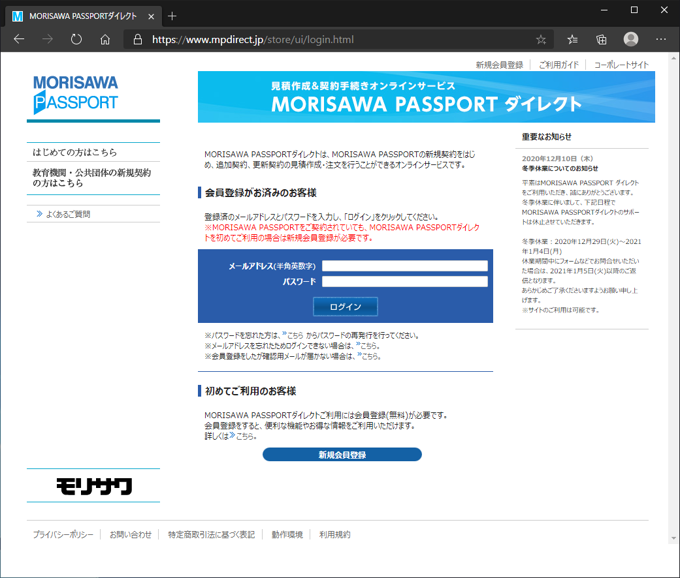
Task: Close the MORISAWA PASSPORT tab
Action: 151,16
